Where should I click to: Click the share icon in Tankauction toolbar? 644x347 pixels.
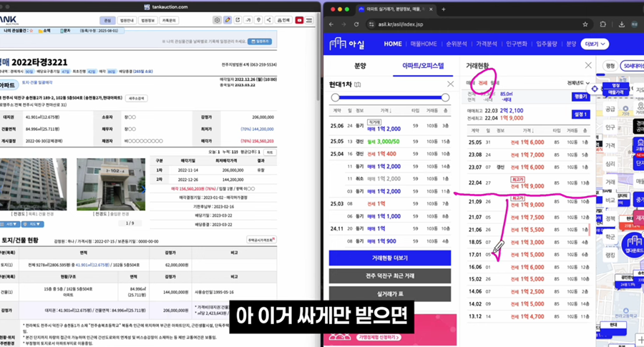[268, 20]
